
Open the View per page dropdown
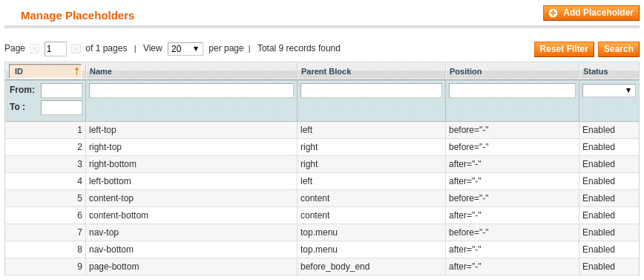pos(185,49)
